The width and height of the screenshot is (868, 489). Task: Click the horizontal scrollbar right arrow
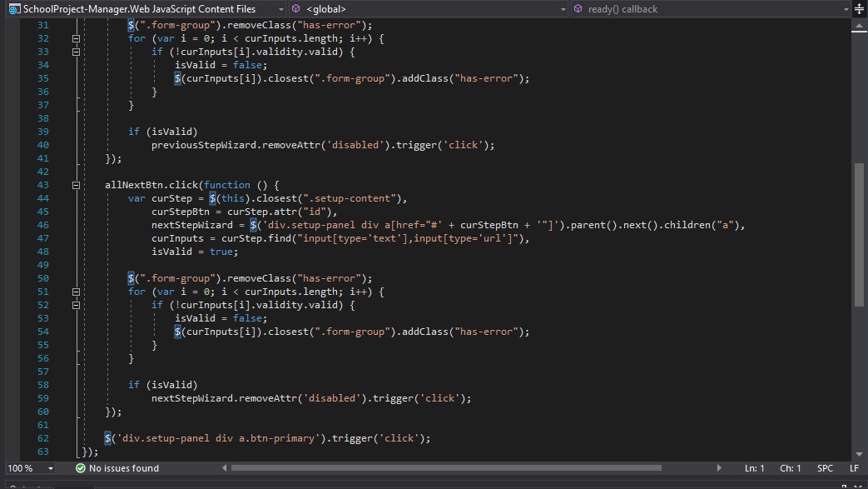click(718, 468)
